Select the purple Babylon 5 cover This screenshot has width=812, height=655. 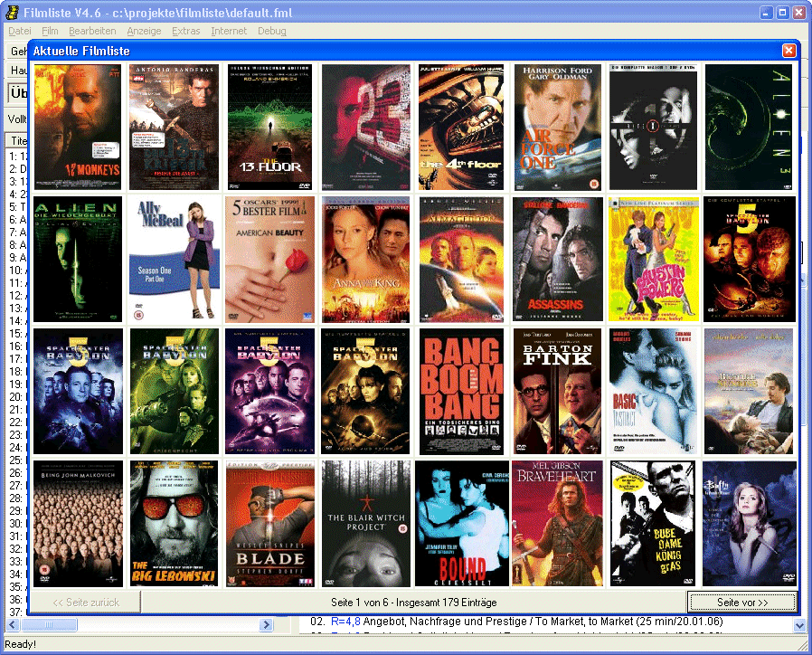269,391
